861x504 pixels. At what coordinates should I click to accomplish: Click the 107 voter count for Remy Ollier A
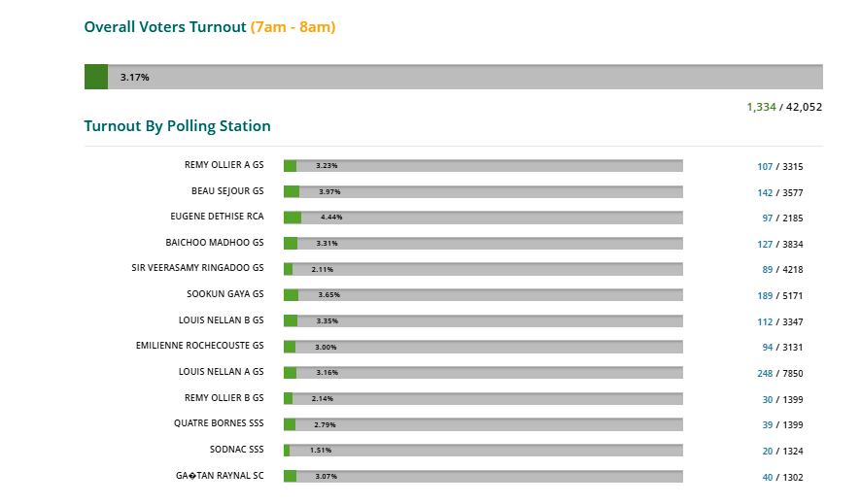click(765, 167)
